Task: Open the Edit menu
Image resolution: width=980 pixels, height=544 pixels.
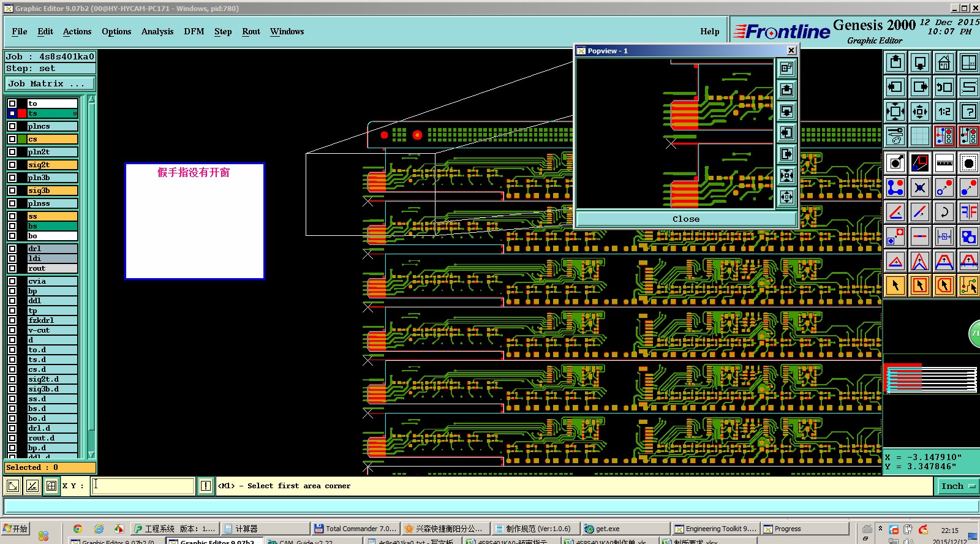Action: [45, 31]
